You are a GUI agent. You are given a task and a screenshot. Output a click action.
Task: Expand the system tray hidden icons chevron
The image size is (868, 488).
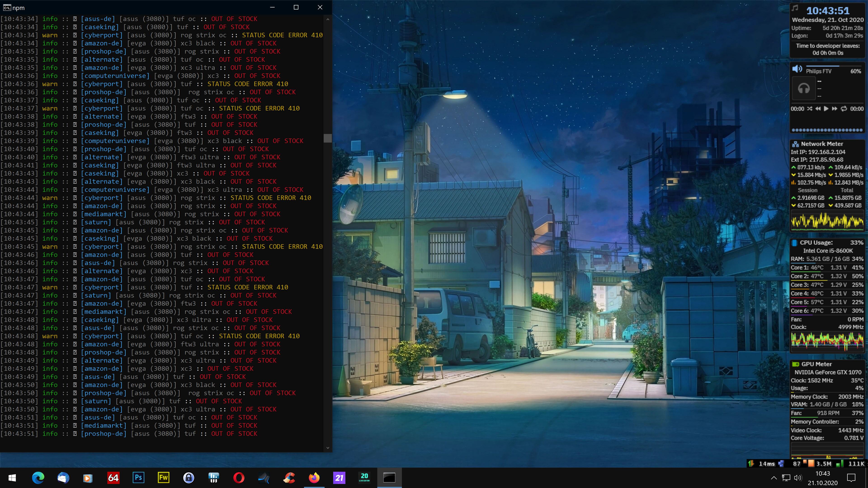pyautogui.click(x=774, y=478)
